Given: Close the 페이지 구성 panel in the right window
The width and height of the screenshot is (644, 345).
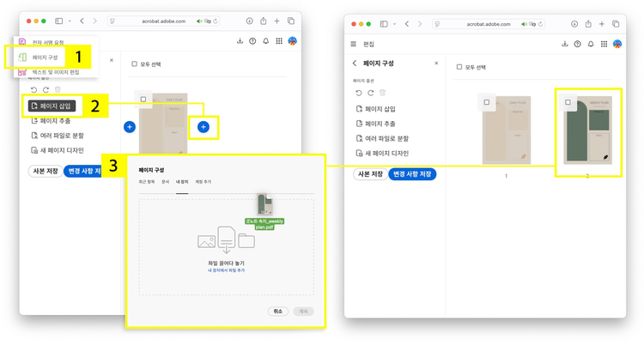Looking at the screenshot, I should pos(436,64).
